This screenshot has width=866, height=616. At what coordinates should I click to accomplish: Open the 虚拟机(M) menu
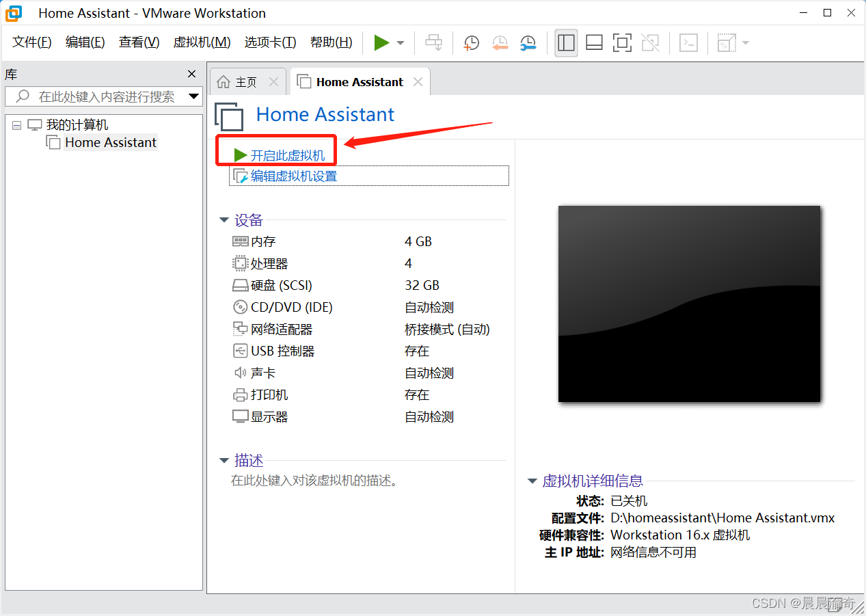pyautogui.click(x=202, y=42)
